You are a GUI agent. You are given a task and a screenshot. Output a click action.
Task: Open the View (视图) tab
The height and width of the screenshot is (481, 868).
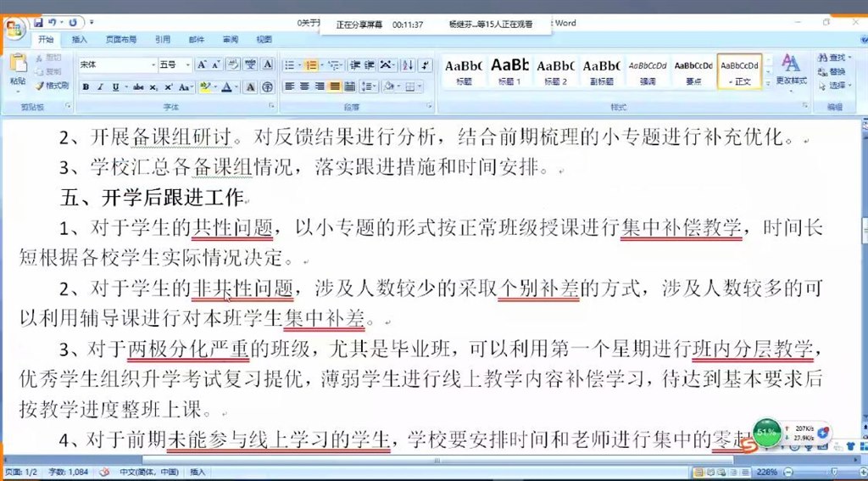point(264,39)
